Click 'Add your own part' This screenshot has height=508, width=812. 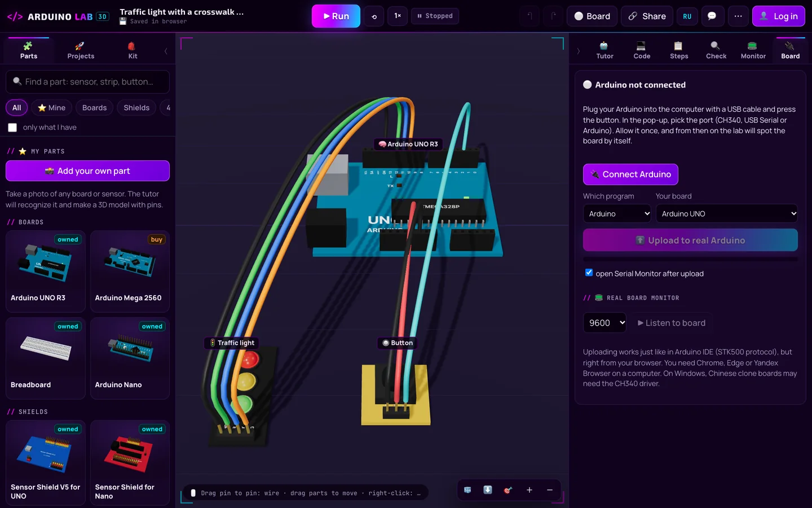pos(87,171)
